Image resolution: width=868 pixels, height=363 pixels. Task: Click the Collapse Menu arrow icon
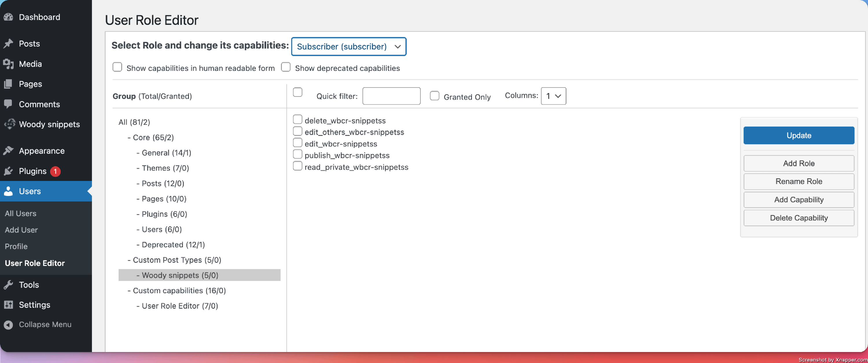point(8,325)
